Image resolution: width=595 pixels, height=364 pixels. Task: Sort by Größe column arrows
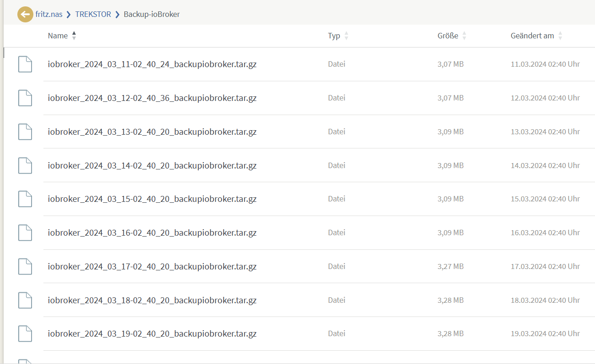tap(464, 36)
